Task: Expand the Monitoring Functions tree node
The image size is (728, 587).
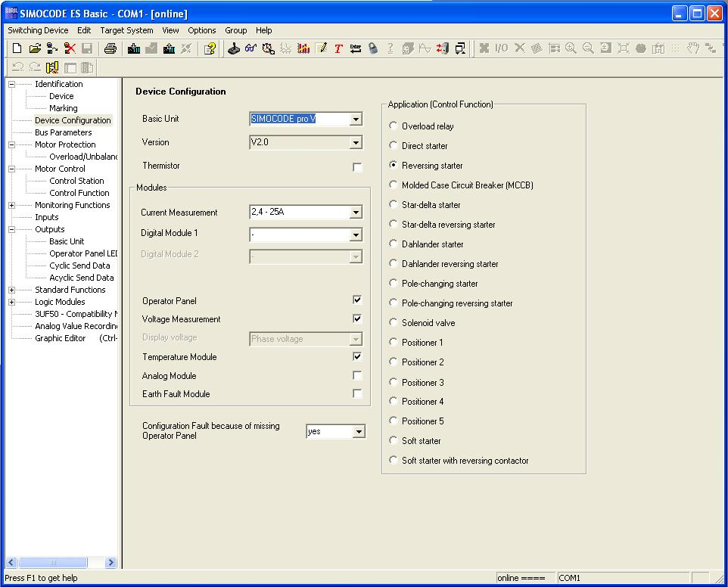Action: click(11, 205)
